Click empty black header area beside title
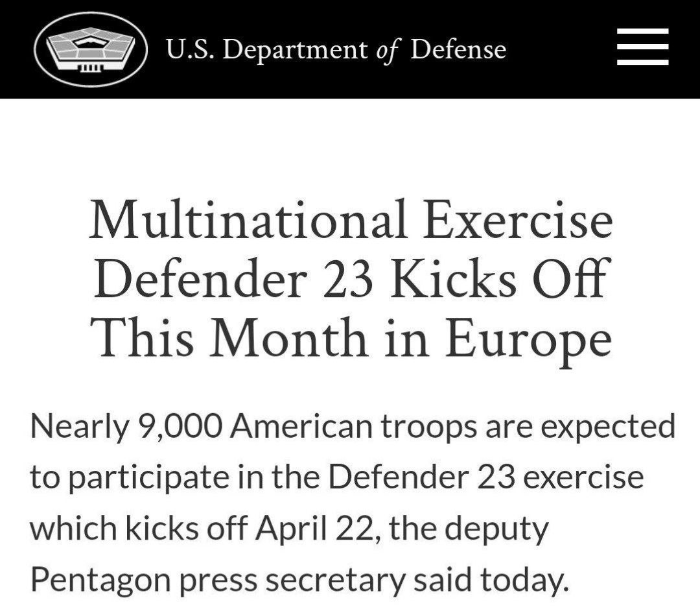Viewport: 700px width, 611px height. pyautogui.click(x=560, y=49)
